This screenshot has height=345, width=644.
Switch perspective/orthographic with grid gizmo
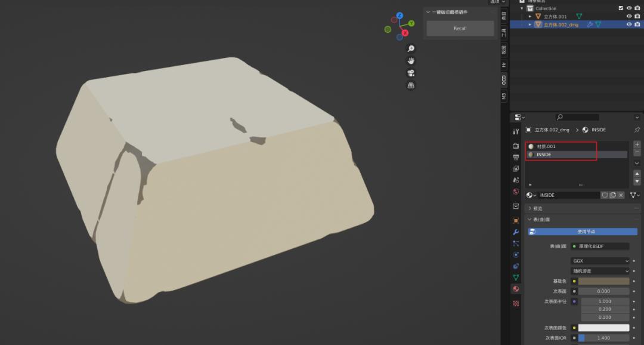[x=411, y=86]
